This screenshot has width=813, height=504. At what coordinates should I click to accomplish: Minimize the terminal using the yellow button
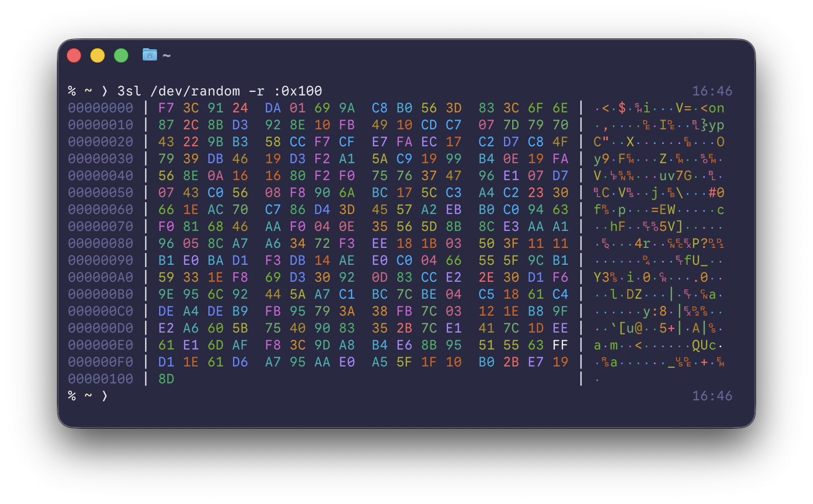pos(98,55)
